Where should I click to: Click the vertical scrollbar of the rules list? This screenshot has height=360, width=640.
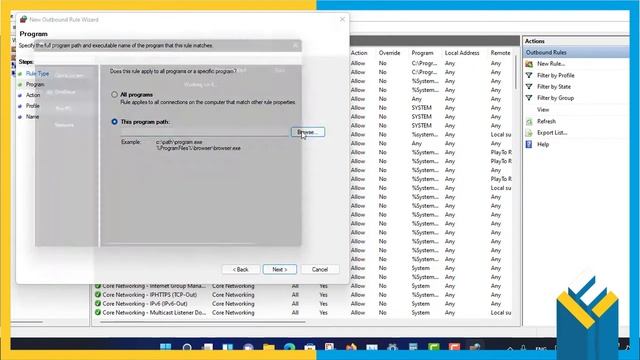516,72
